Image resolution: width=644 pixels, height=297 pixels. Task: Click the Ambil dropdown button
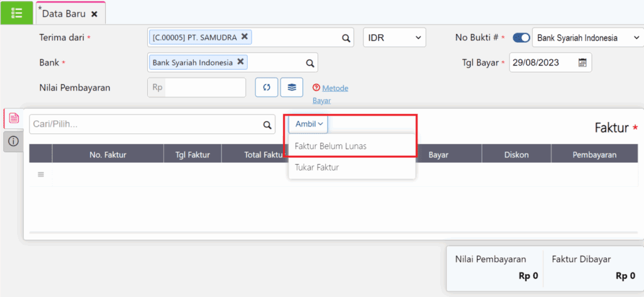coord(308,124)
